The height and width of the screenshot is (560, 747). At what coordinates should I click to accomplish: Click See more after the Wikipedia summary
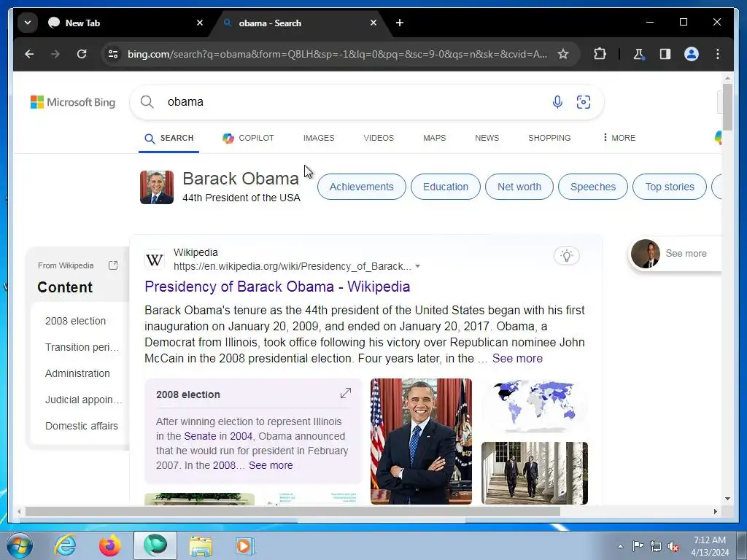[517, 359]
